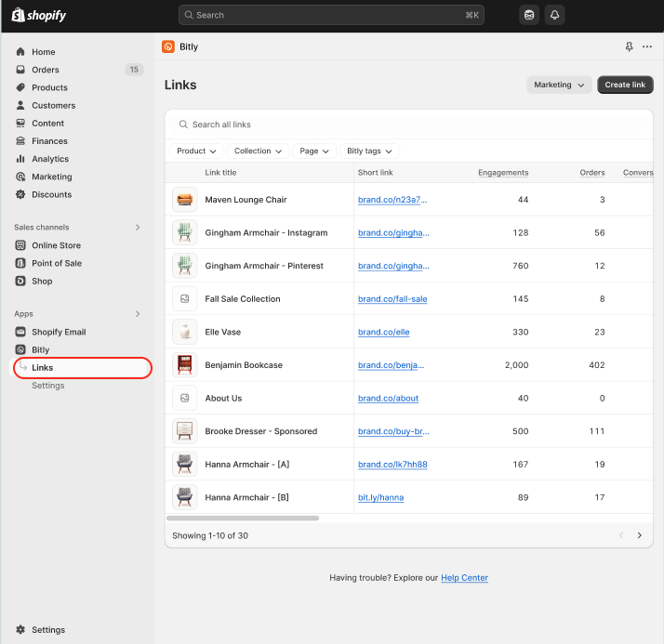This screenshot has width=664, height=644.
Task: Open brand.co/elle short link
Action: click(384, 332)
